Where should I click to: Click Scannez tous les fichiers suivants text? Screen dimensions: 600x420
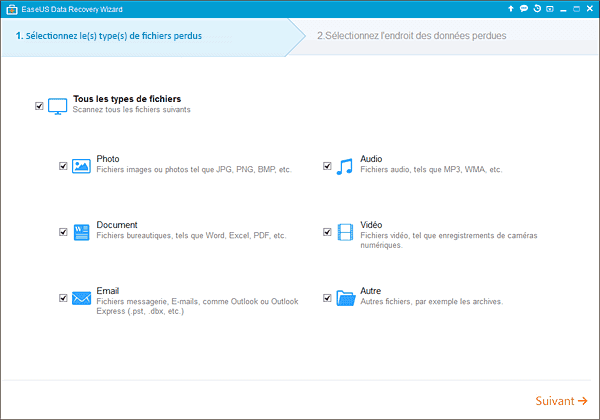tap(132, 109)
